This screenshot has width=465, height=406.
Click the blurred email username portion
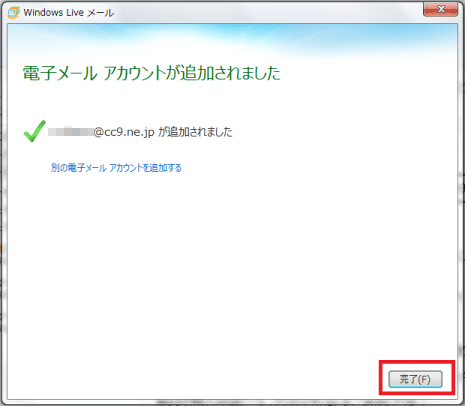pos(71,132)
